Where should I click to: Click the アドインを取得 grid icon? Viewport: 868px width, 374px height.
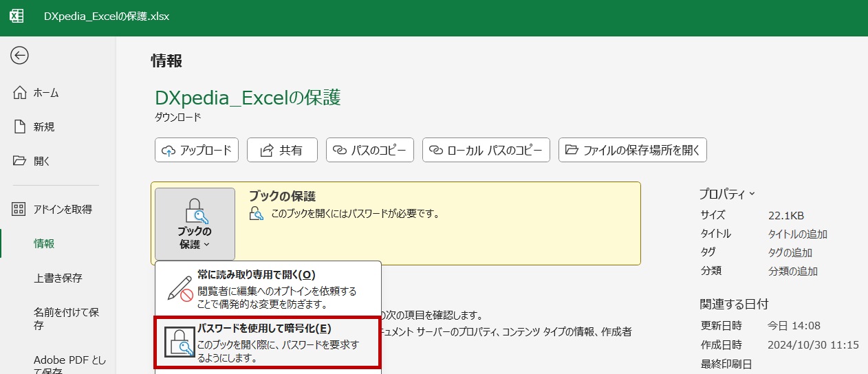pyautogui.click(x=19, y=209)
